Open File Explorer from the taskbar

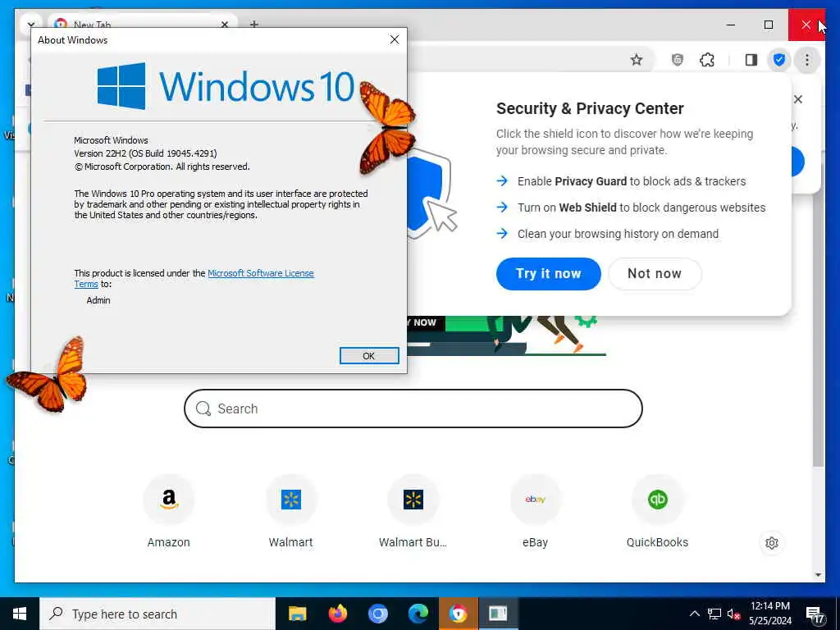(x=297, y=614)
